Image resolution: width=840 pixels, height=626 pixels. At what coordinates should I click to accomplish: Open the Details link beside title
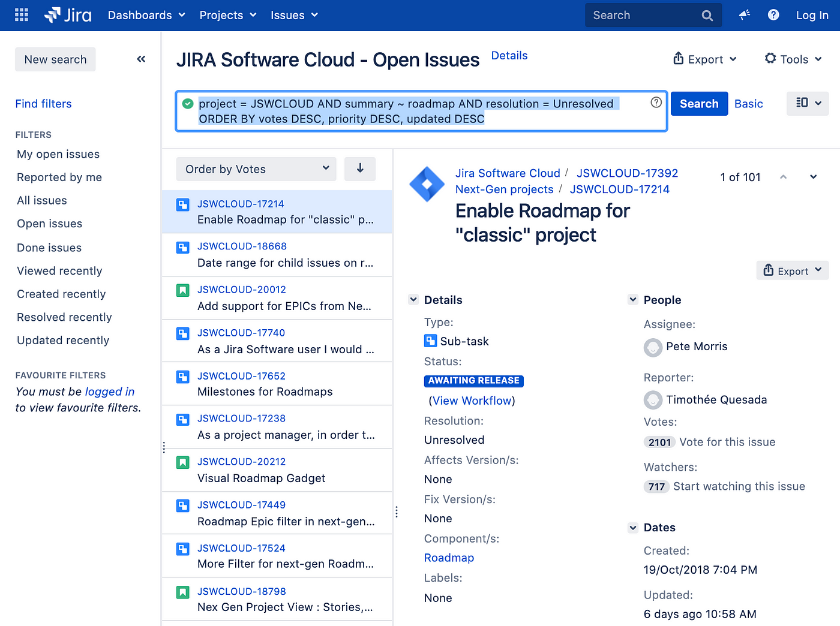pos(509,55)
